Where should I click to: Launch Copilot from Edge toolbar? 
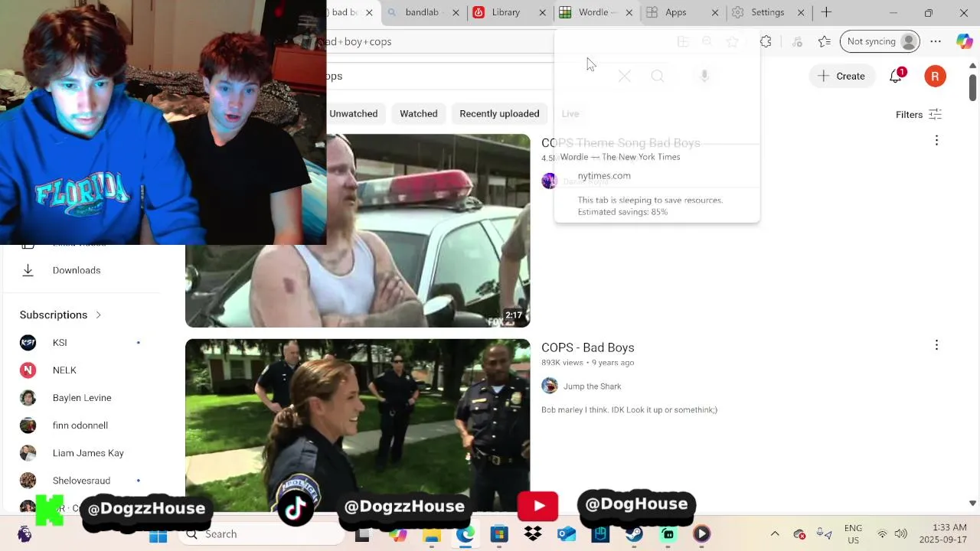click(965, 41)
